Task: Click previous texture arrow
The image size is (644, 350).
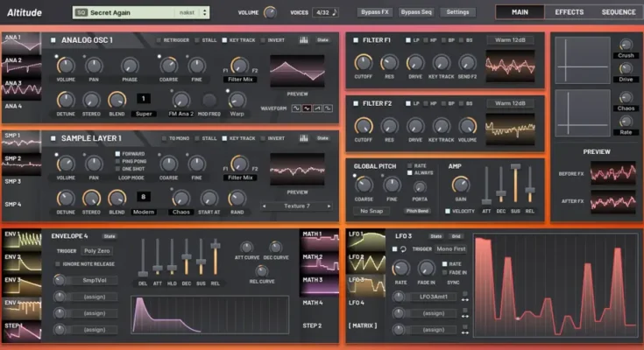Action: click(x=264, y=206)
